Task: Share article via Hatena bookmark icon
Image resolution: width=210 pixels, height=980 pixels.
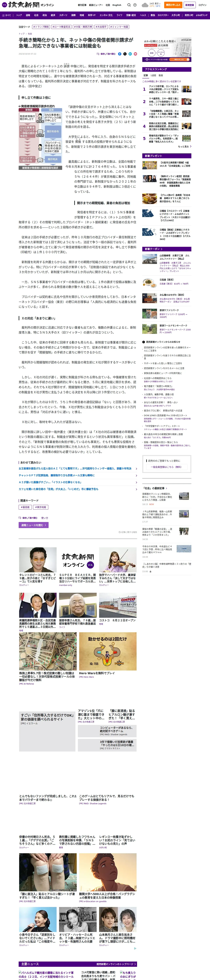Action: [x=130, y=54]
